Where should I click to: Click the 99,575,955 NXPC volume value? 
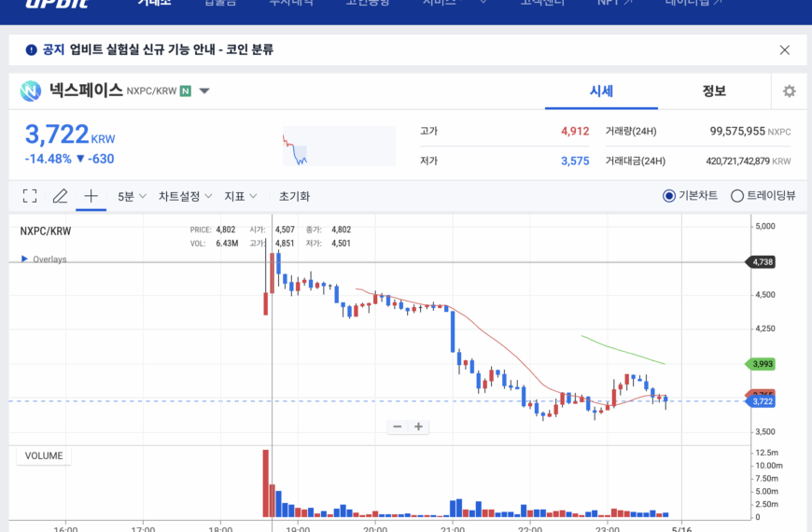749,131
